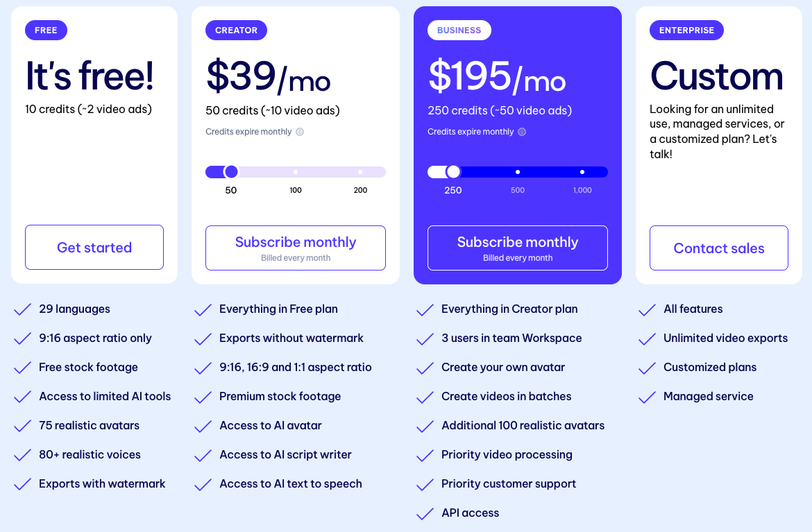Click the 1,000 credits label under Business slider
The image size is (812, 532).
click(582, 190)
